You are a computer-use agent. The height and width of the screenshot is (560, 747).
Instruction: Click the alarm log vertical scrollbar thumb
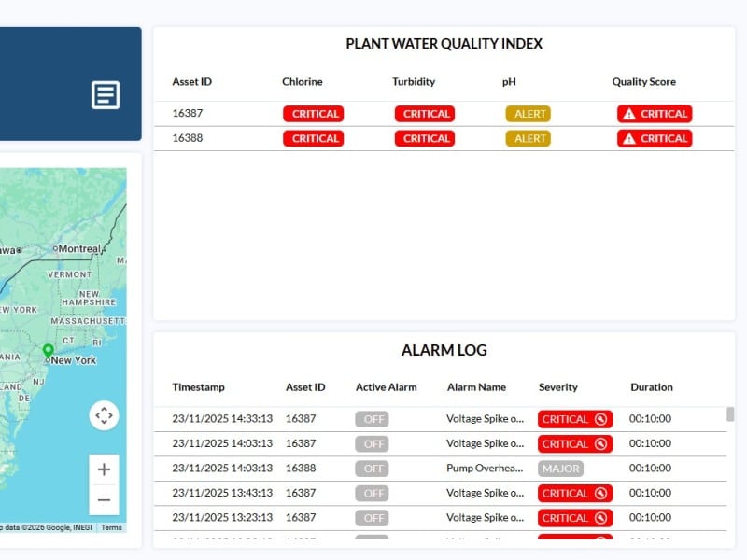pyautogui.click(x=730, y=414)
